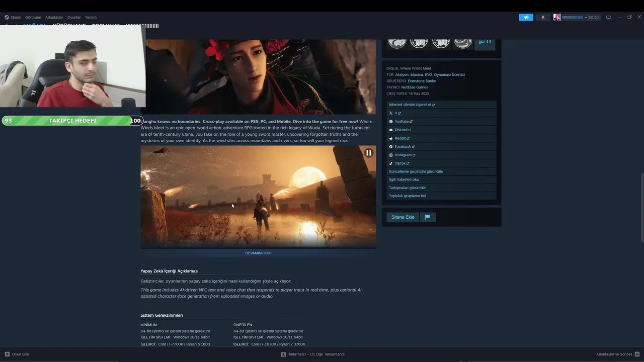Screen dimensions: 644x362
Task: Open the İndirmeler download icon
Action: [x=284, y=354]
